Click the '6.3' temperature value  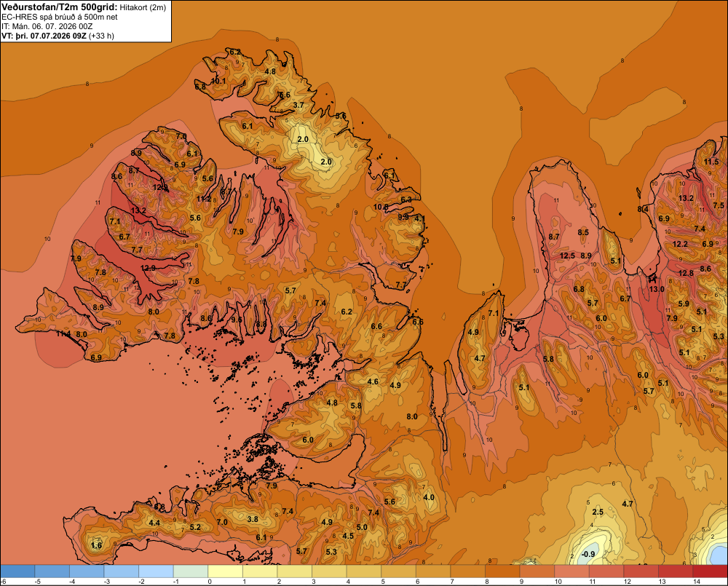click(x=406, y=199)
